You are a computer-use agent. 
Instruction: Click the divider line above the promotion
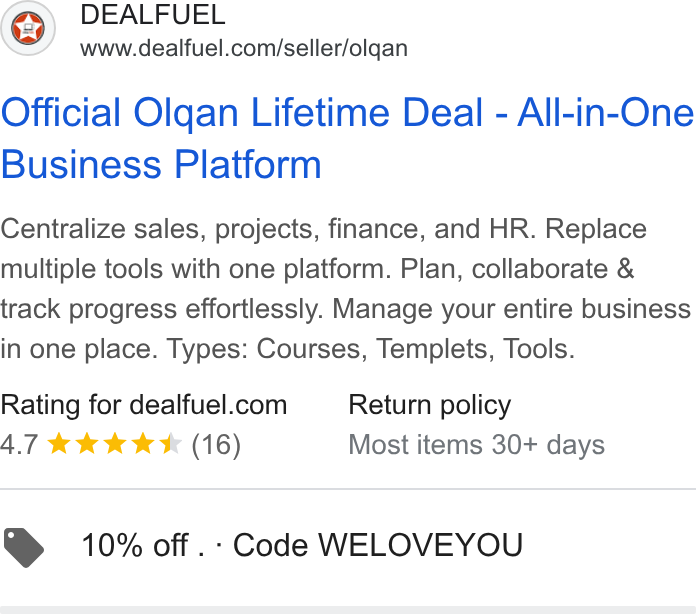[348, 489]
